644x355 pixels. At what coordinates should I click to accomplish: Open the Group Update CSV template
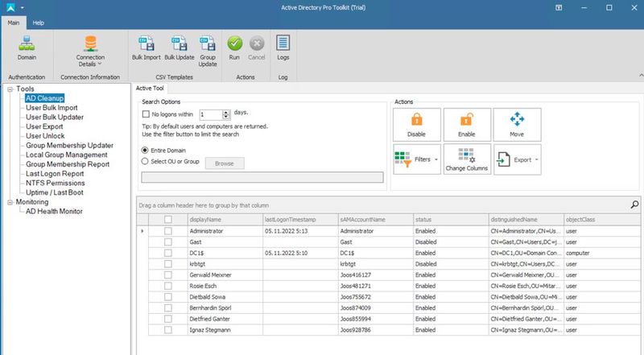[x=208, y=51]
